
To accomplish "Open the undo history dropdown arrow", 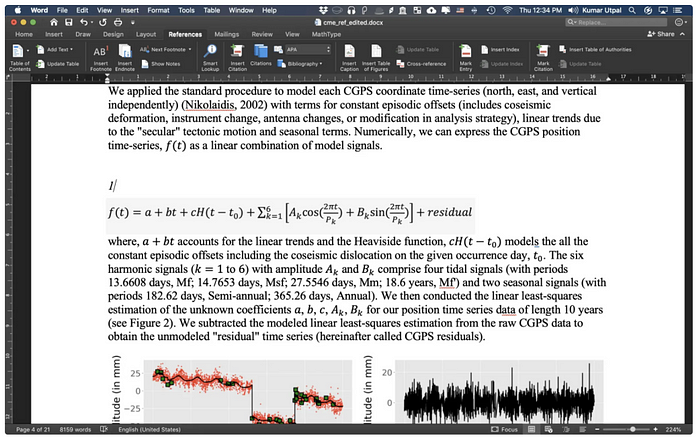I will pyautogui.click(x=92, y=22).
